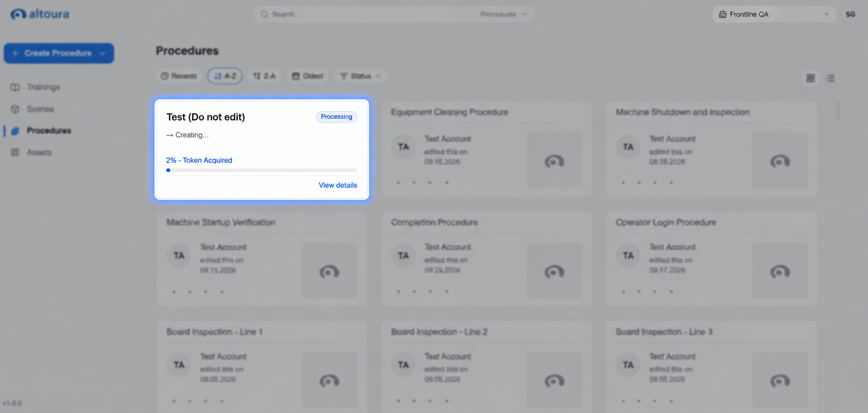Expand the Status filter dropdown

361,76
